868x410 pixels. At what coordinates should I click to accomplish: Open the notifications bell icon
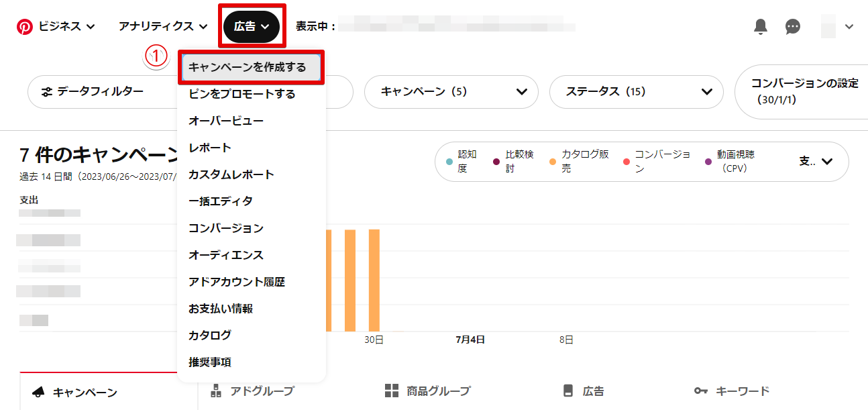[760, 27]
